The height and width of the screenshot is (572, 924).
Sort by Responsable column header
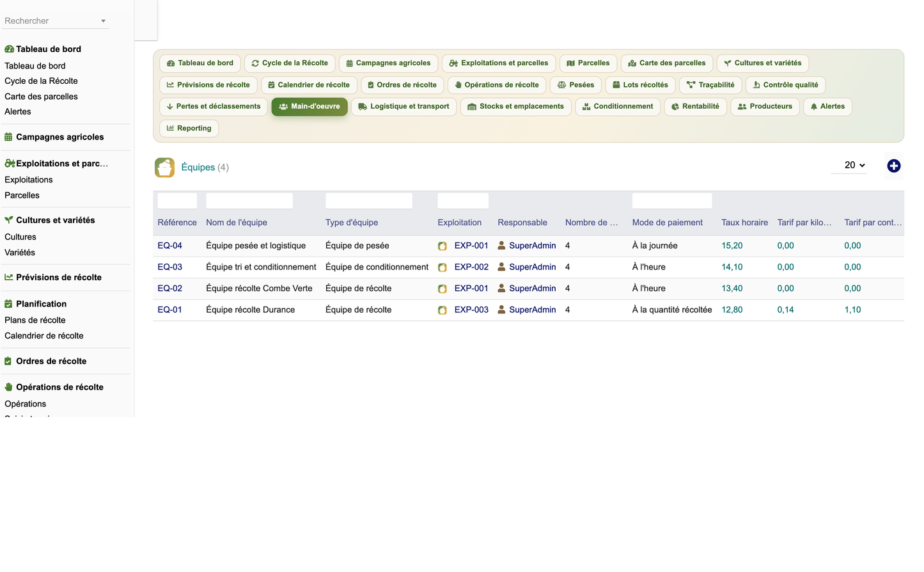(522, 223)
